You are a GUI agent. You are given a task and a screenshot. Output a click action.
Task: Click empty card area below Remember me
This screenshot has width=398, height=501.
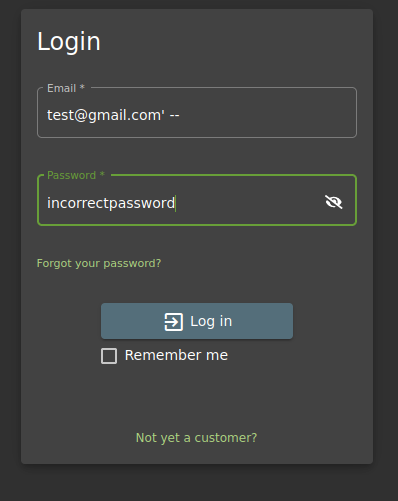click(x=197, y=395)
